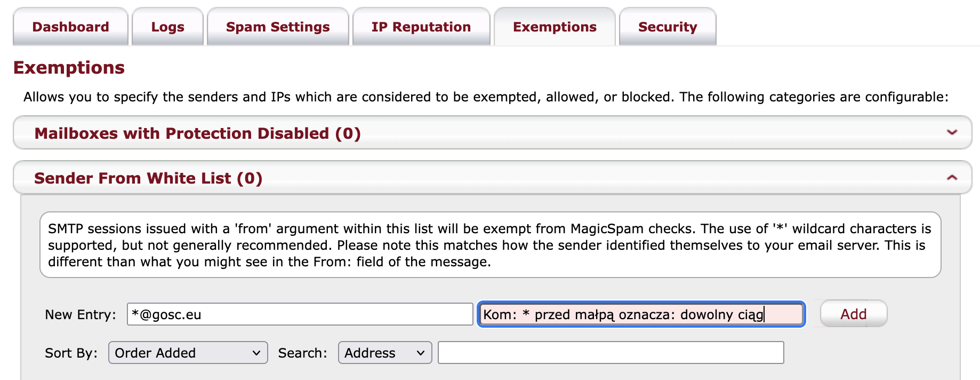Switch to the Security tab
980x380 pixels.
(668, 27)
